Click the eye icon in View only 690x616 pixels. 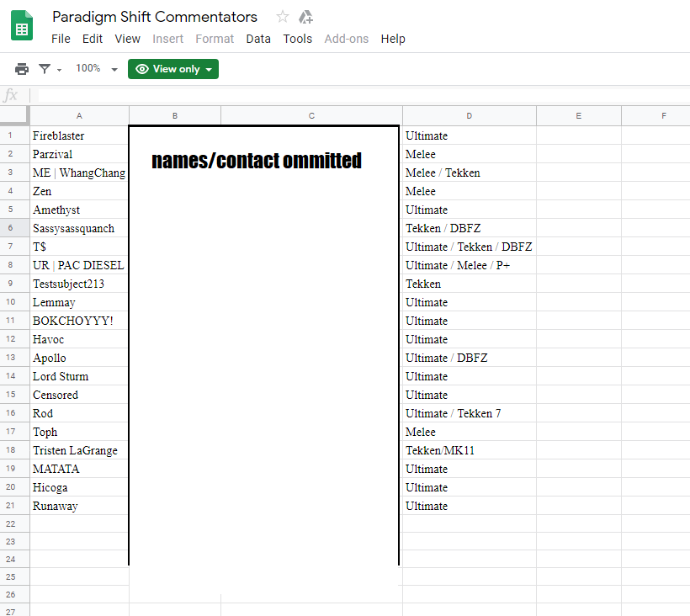click(142, 69)
